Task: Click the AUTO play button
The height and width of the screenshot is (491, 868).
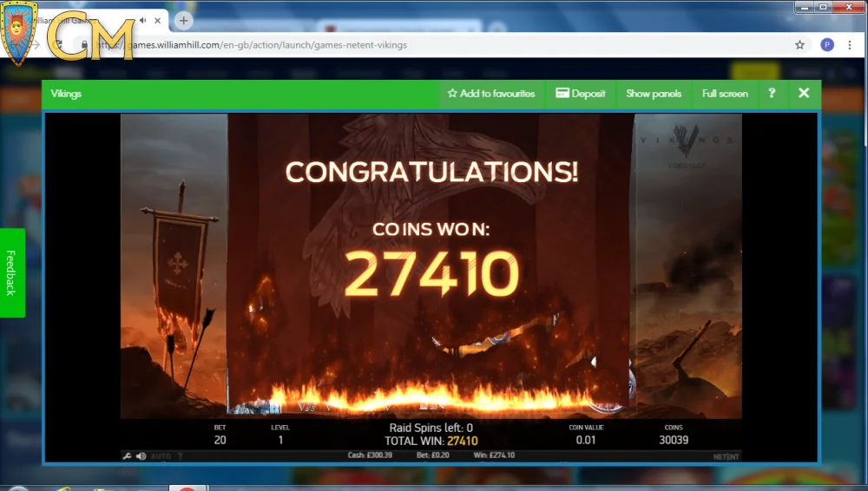Action: click(x=161, y=456)
